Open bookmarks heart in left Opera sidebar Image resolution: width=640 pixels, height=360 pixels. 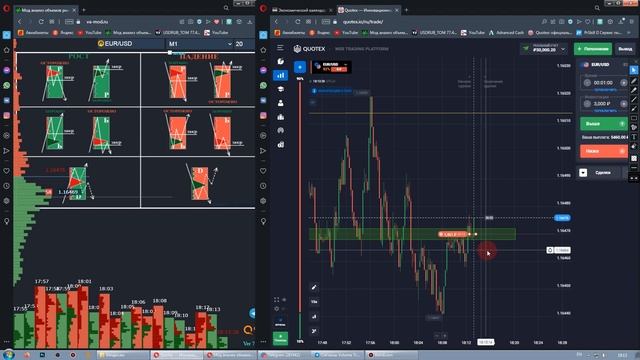point(7,171)
